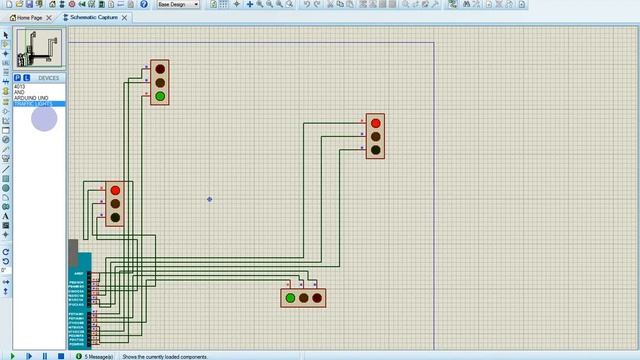Open the 5 Message(s) log

(x=95, y=356)
